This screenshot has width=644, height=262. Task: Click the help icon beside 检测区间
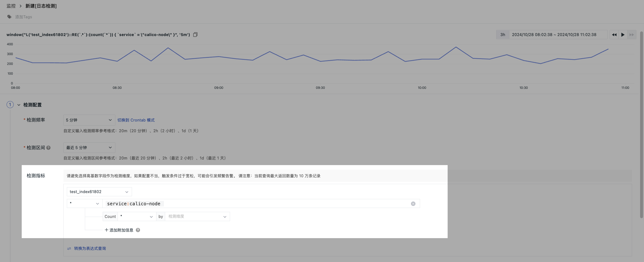[x=49, y=148]
